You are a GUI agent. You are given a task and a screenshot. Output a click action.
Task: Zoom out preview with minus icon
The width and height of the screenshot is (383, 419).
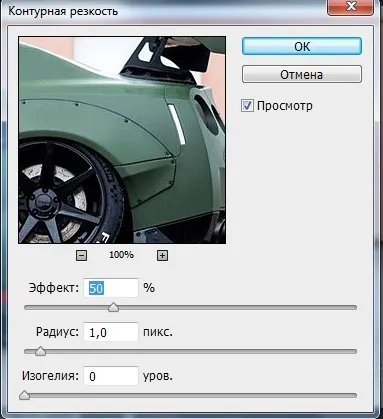(x=82, y=256)
